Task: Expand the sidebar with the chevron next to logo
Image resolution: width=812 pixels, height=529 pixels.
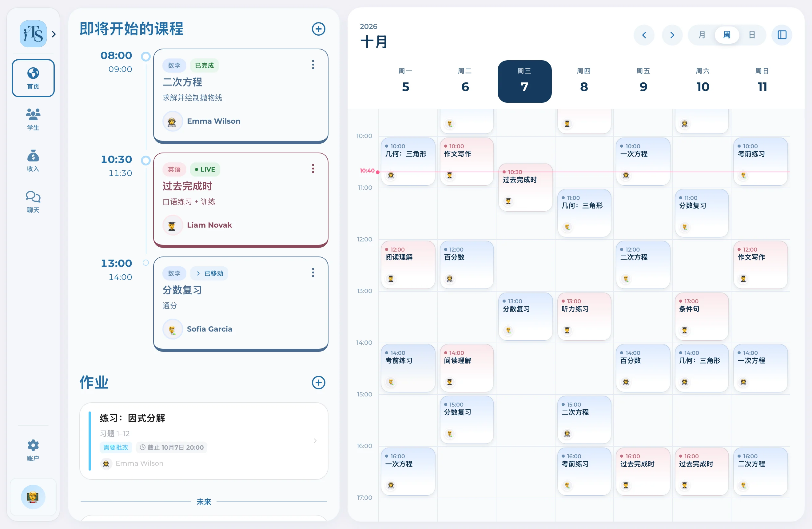Action: click(54, 34)
